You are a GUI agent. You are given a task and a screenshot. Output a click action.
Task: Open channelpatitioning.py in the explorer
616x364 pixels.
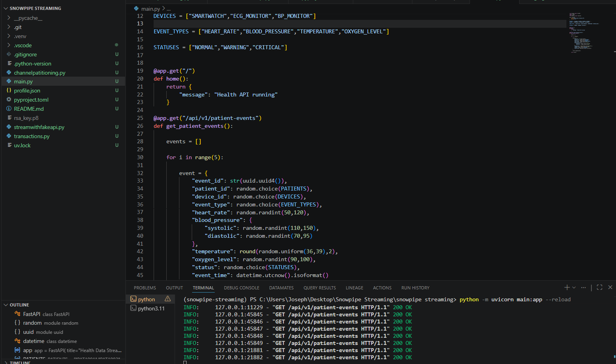click(40, 73)
